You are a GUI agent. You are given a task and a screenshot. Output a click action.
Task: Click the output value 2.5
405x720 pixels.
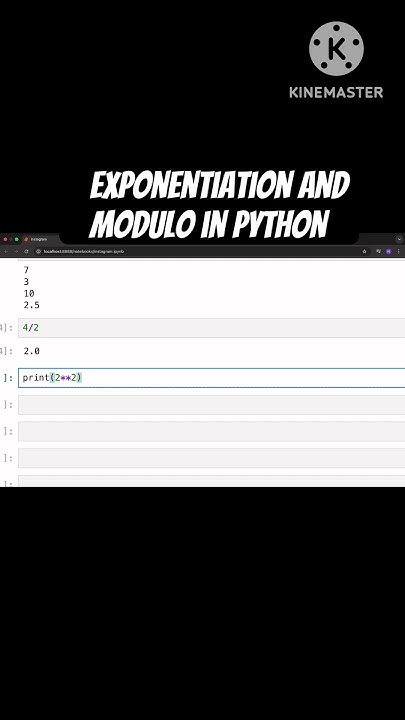click(x=32, y=305)
